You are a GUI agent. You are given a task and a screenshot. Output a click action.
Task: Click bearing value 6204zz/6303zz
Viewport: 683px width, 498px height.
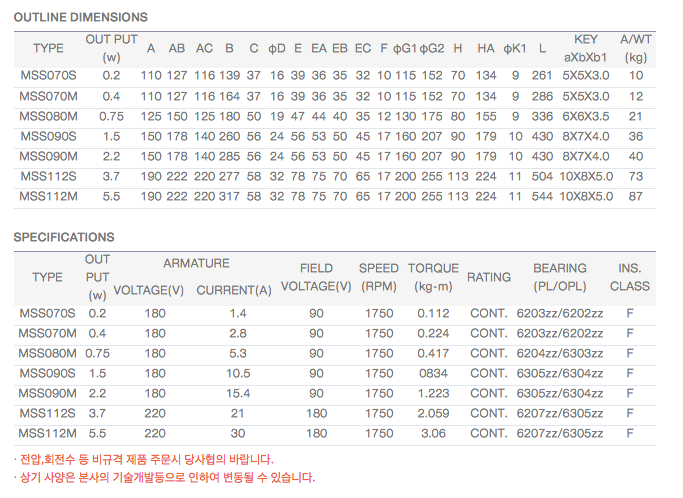560,353
